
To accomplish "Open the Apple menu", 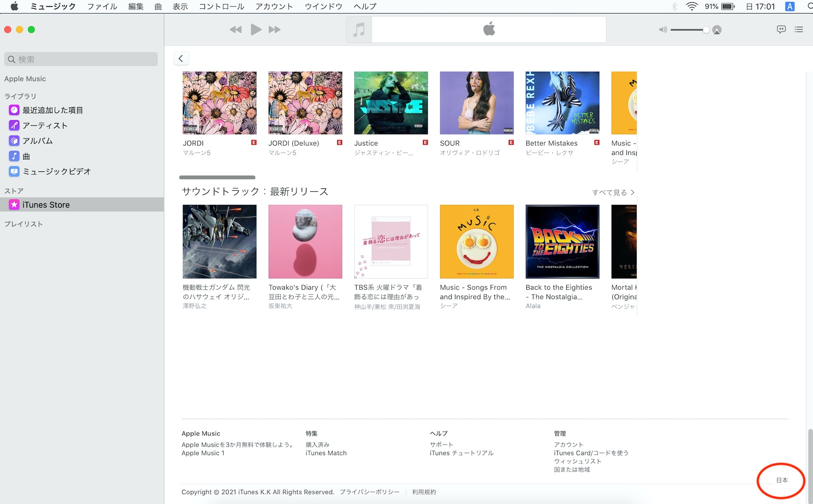I will (x=14, y=7).
